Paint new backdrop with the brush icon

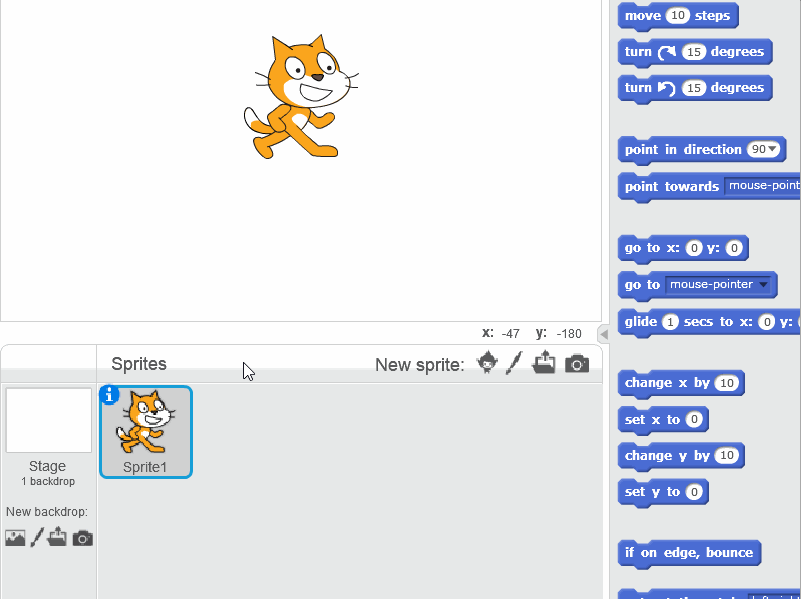tap(37, 538)
